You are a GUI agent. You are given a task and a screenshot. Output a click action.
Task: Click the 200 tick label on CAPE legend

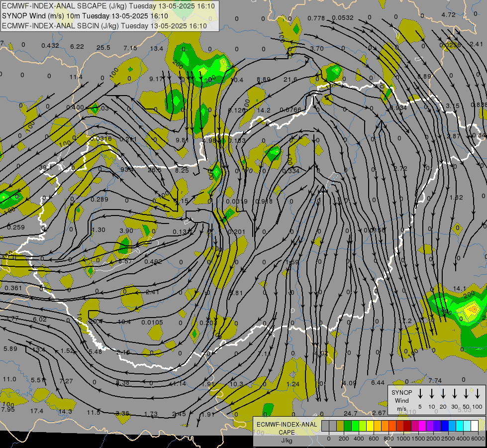[x=344, y=439]
